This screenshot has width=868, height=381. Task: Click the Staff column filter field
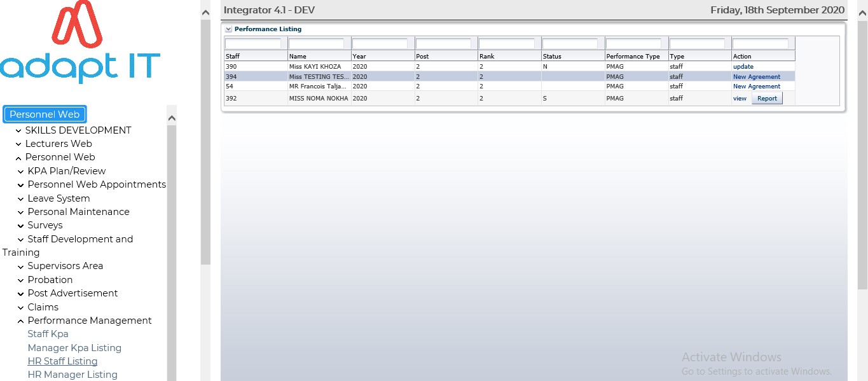tap(253, 44)
